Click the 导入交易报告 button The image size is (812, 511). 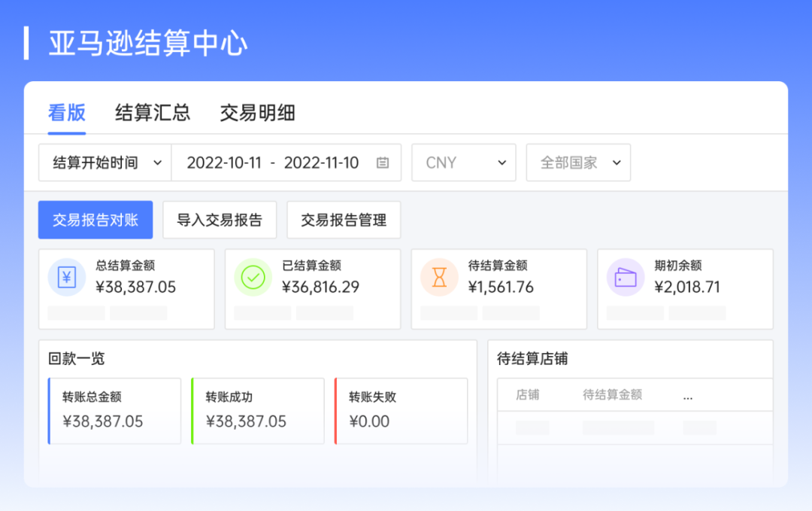[220, 220]
